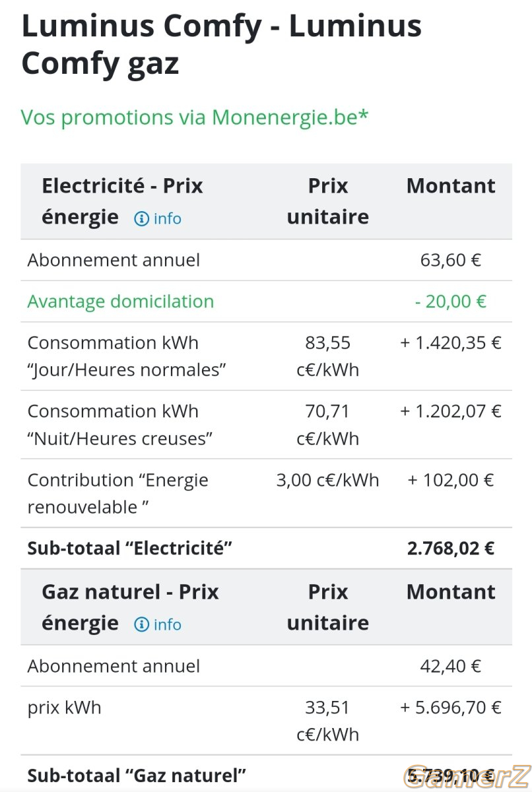Click the Electricité - Prix énergie header
This screenshot has height=792, width=532.
(x=122, y=201)
